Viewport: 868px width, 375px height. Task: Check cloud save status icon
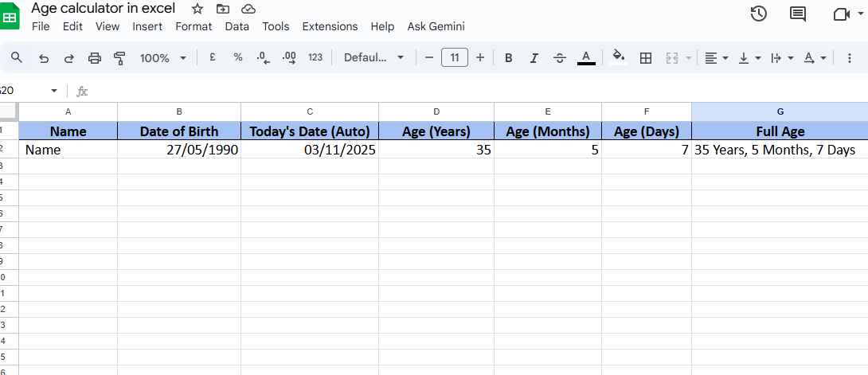click(248, 8)
